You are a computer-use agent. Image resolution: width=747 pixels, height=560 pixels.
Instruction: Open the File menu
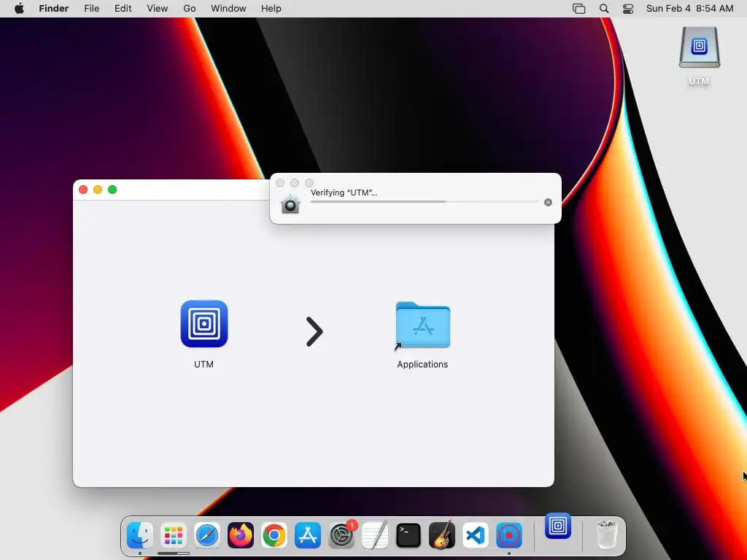[91, 9]
